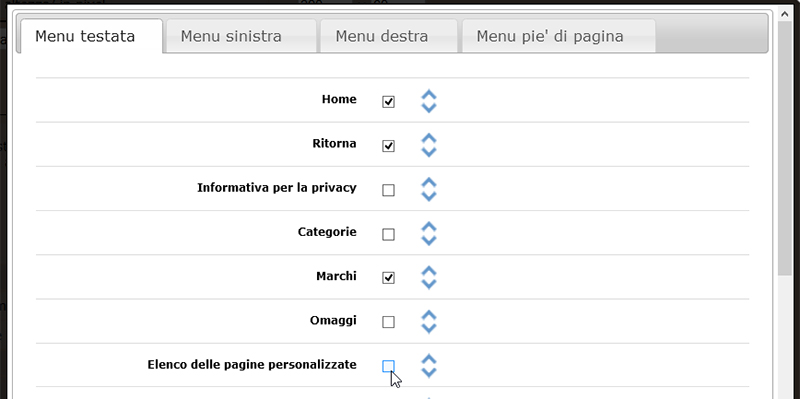Click the vertical scrollbar thumb
800x399 pixels.
pyautogui.click(x=785, y=148)
